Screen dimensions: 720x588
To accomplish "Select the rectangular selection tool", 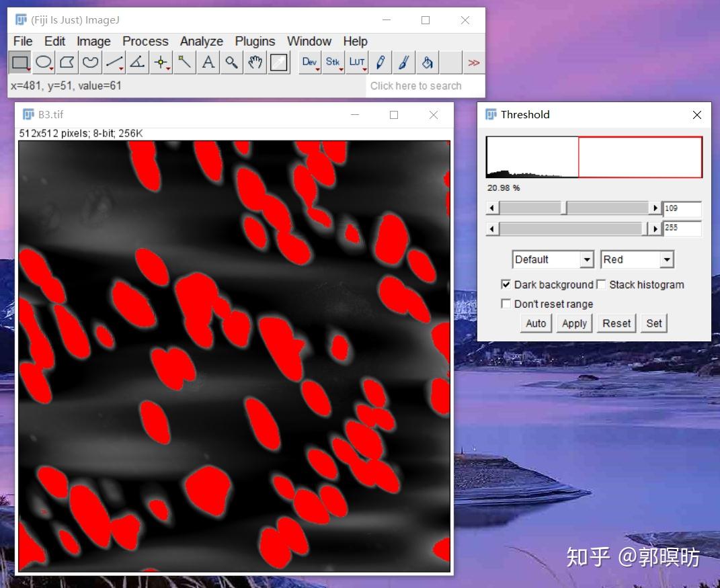I will click(x=19, y=62).
